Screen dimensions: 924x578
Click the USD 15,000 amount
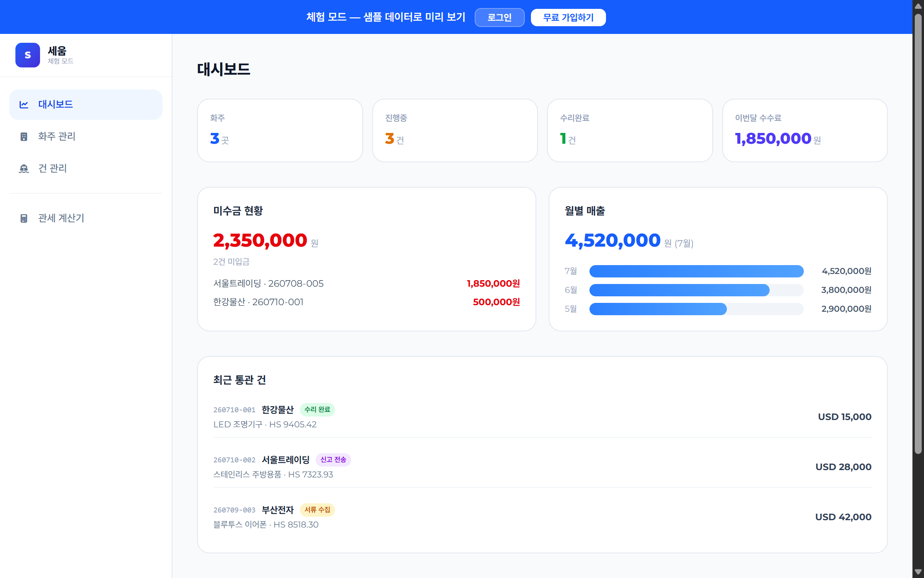tap(845, 417)
